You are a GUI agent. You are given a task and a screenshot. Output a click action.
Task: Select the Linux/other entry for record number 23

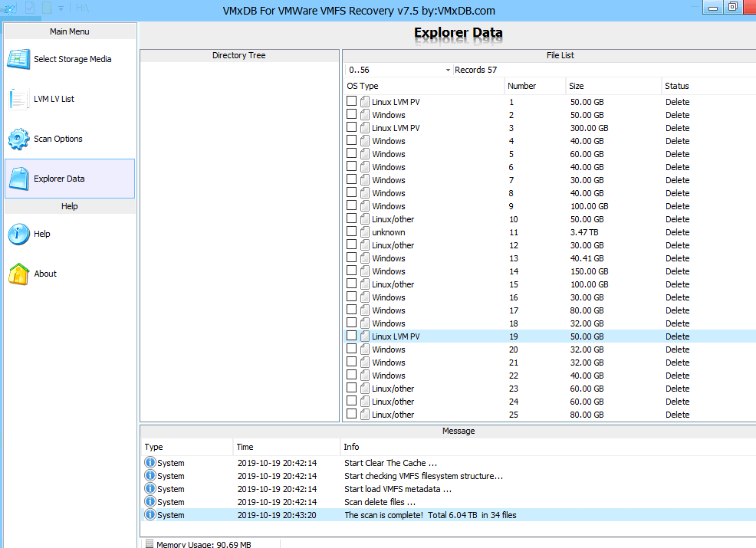(393, 389)
